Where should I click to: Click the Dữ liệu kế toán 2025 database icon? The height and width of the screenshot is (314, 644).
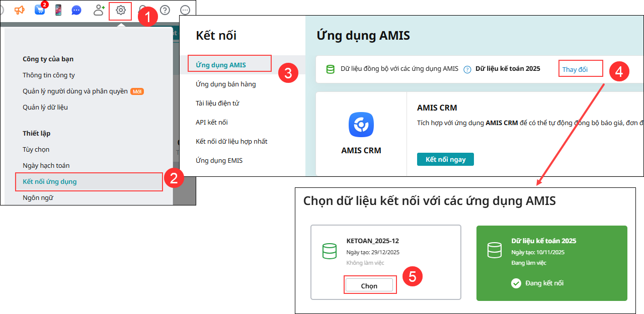tap(495, 251)
